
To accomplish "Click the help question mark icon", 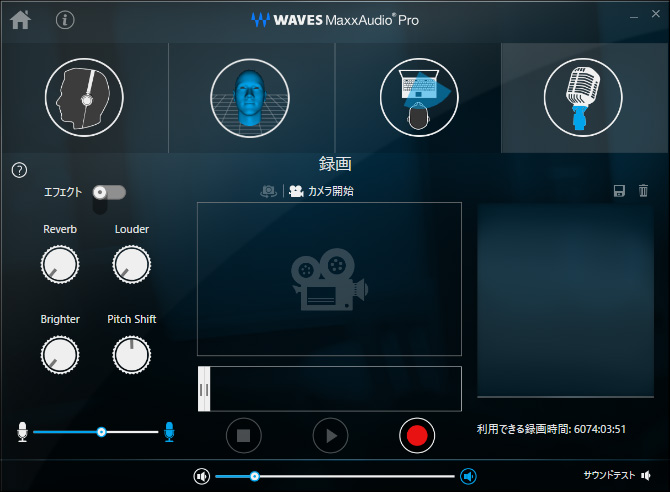I will [x=19, y=170].
